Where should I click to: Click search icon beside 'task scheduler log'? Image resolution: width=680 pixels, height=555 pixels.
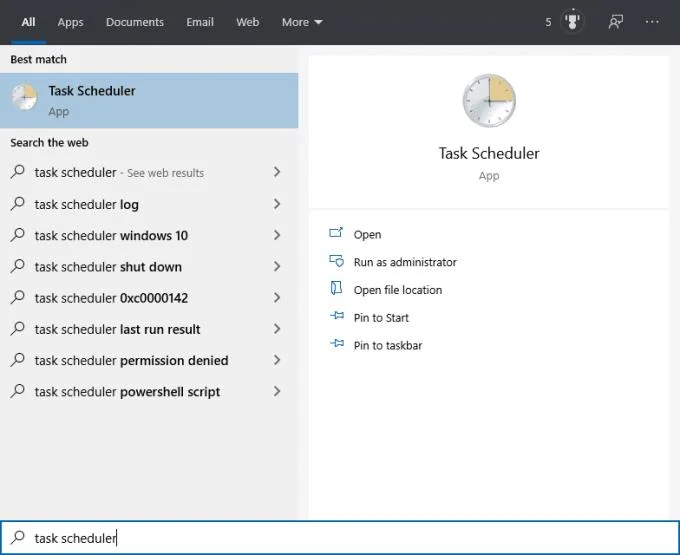click(x=18, y=203)
